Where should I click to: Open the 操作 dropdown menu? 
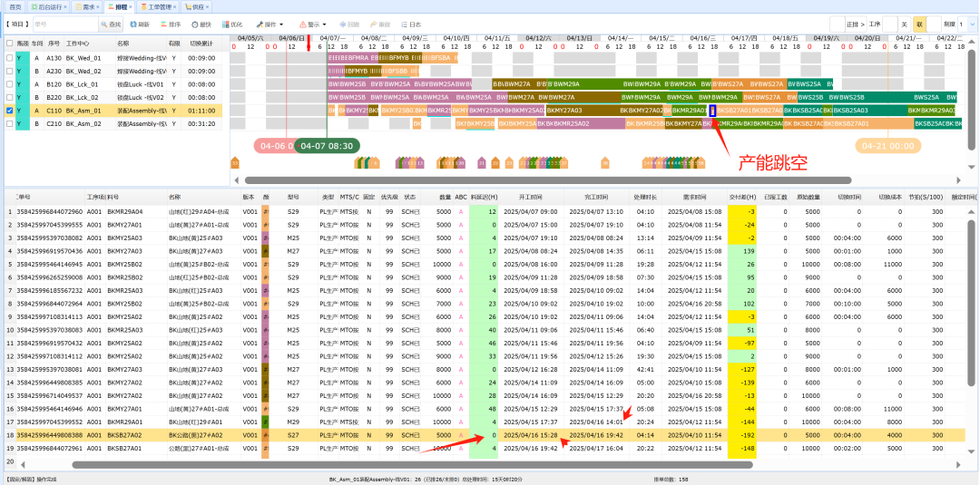pyautogui.click(x=269, y=24)
